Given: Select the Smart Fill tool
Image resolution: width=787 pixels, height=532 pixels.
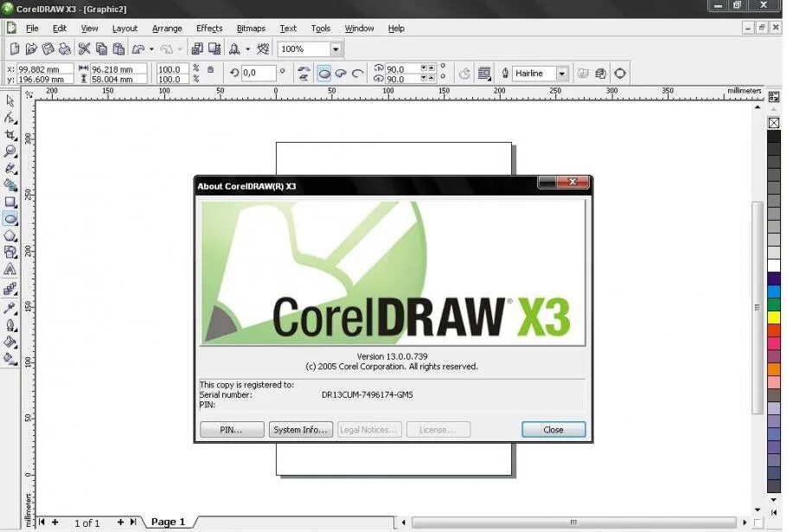Looking at the screenshot, I should point(10,185).
